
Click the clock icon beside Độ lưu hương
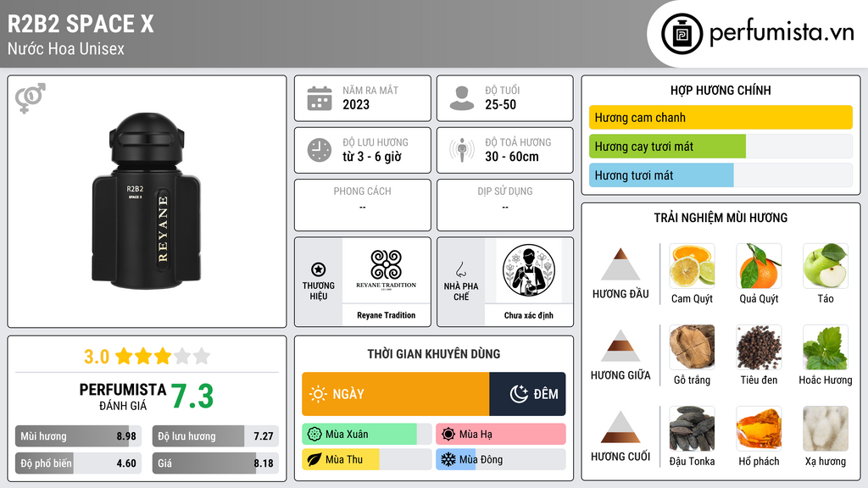click(x=320, y=150)
